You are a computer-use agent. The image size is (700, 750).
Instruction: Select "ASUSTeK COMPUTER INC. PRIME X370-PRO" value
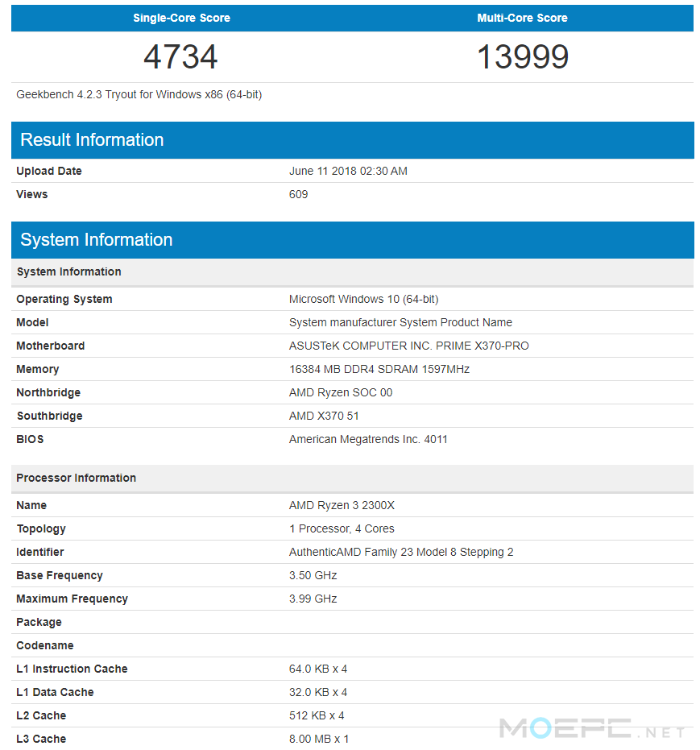coord(409,346)
